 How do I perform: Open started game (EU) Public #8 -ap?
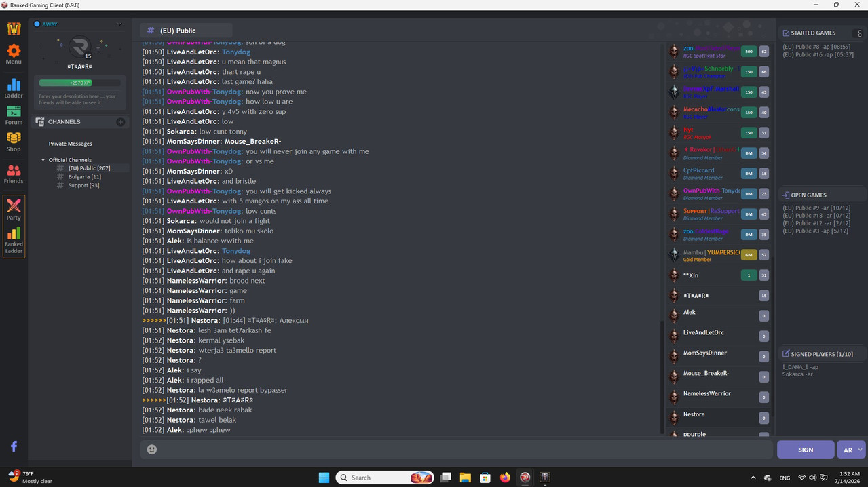point(818,47)
